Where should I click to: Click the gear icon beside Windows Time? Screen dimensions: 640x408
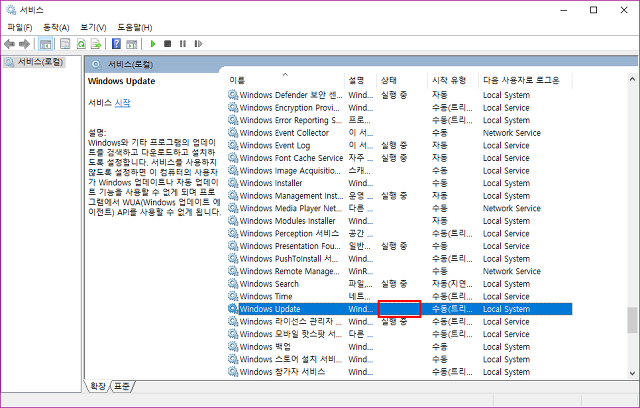point(233,296)
